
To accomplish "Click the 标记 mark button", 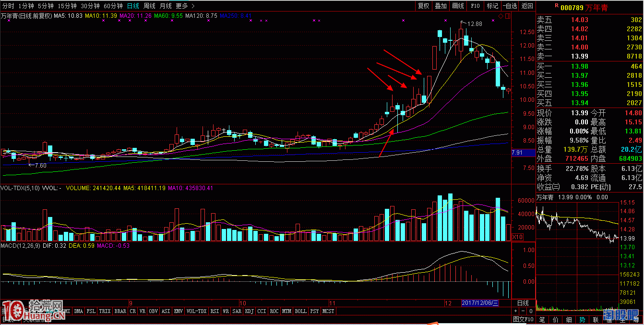I will click(492, 6).
